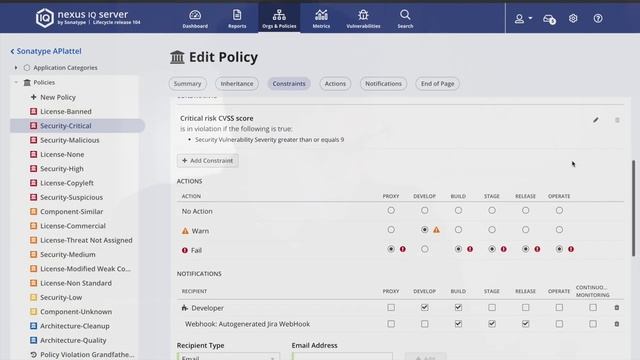Open the help question mark icon

click(598, 18)
